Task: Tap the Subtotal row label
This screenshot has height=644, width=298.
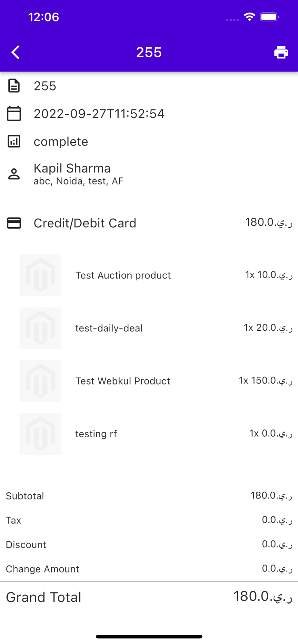Action: [25, 496]
